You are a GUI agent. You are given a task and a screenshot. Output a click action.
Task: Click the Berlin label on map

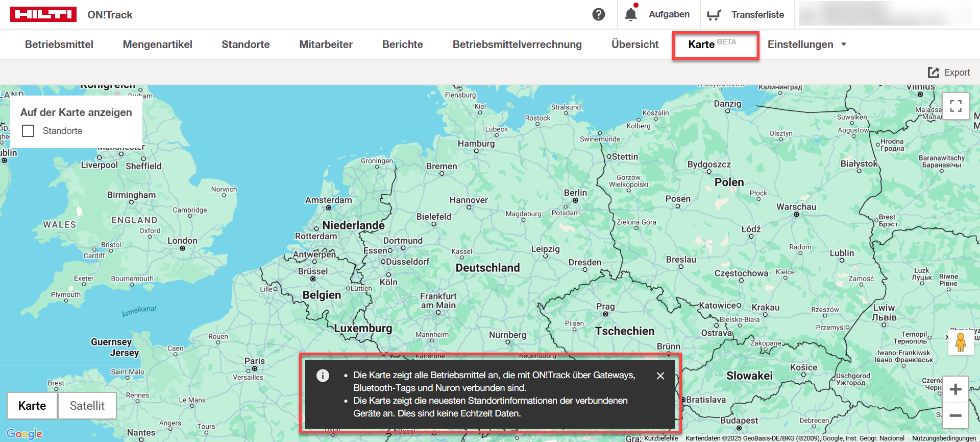click(x=575, y=193)
